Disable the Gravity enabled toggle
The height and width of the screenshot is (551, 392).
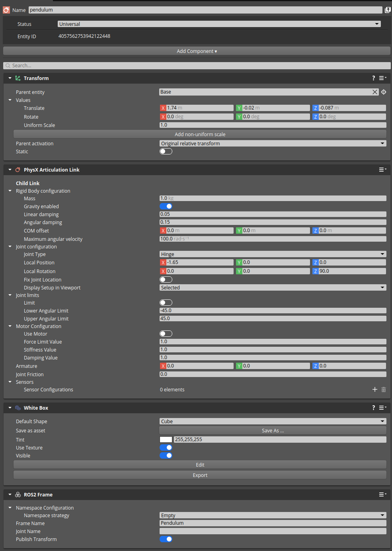point(166,206)
